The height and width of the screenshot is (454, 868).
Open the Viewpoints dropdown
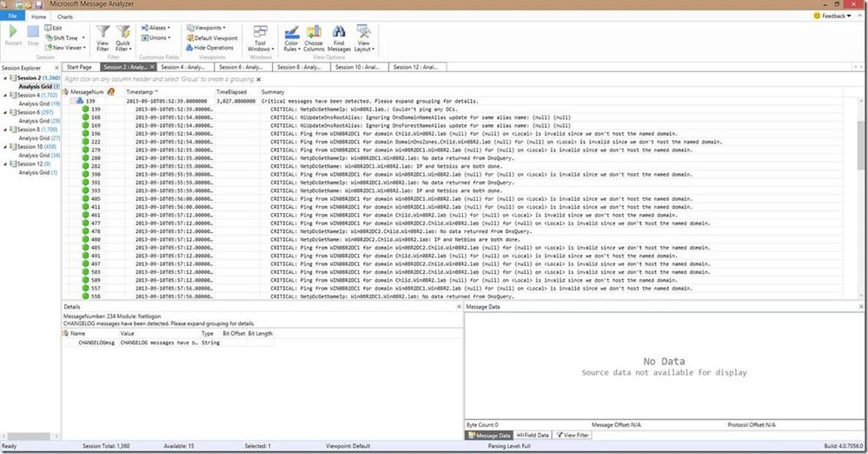(x=206, y=28)
